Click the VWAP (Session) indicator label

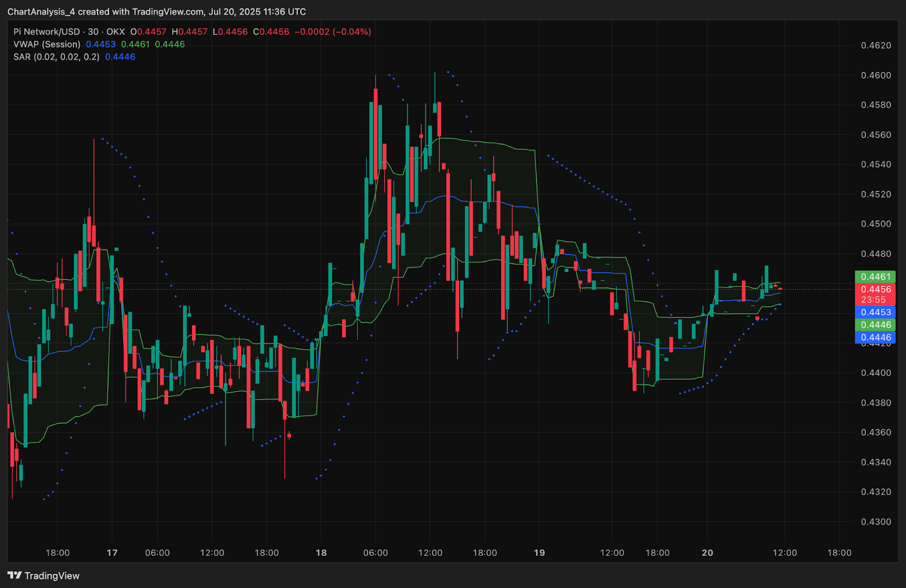[x=47, y=44]
